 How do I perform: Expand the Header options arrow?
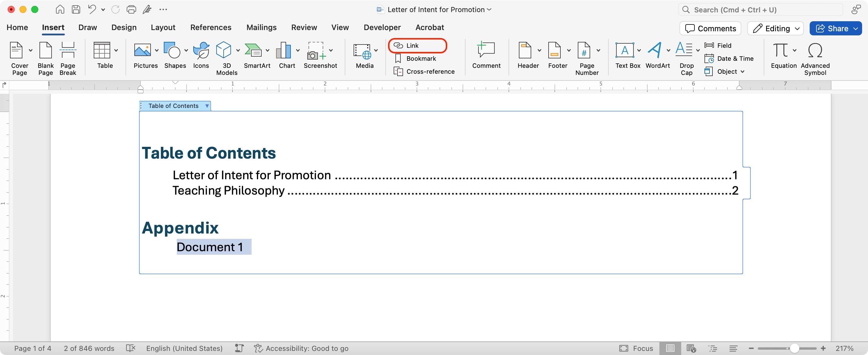click(539, 51)
